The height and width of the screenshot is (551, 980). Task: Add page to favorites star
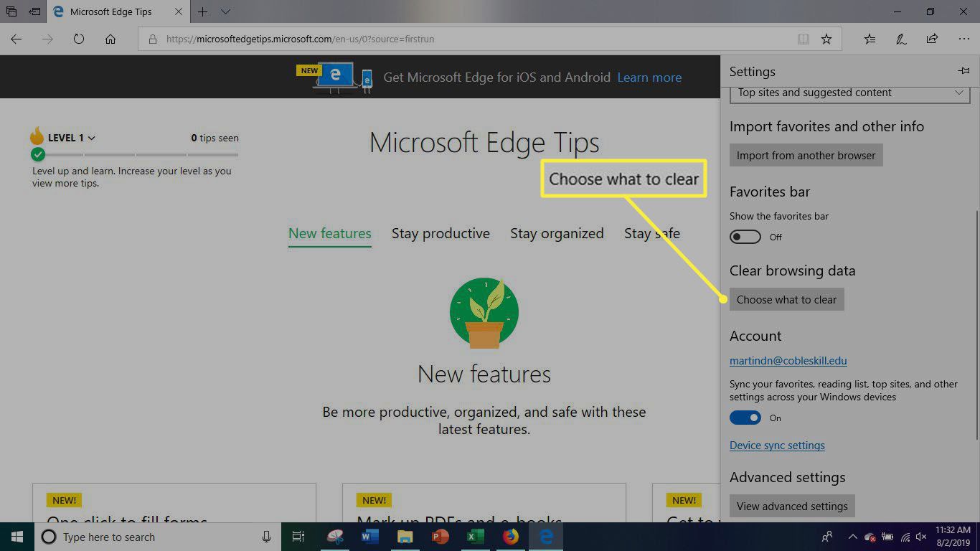coord(826,39)
